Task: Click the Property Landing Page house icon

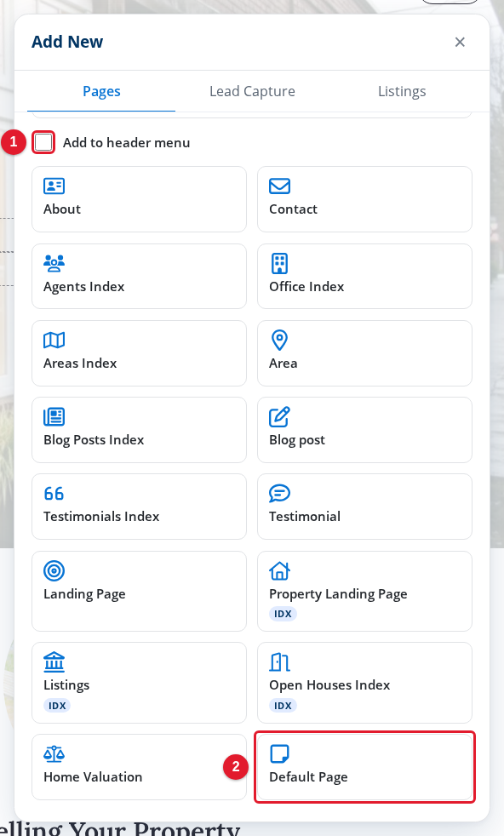Action: pos(279,571)
